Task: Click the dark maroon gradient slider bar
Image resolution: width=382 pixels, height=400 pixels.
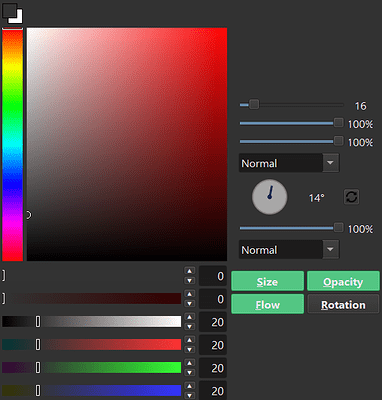Action: pyautogui.click(x=92, y=299)
